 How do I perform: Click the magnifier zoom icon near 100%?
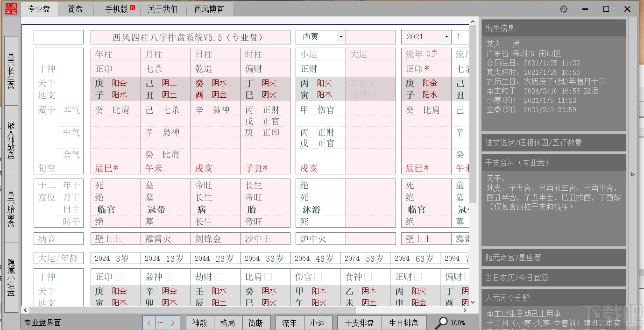441,322
